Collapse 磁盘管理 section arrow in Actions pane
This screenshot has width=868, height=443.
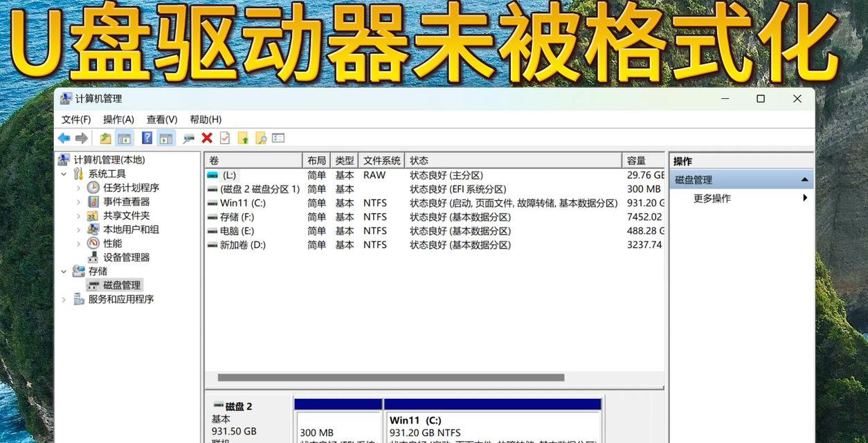(804, 180)
